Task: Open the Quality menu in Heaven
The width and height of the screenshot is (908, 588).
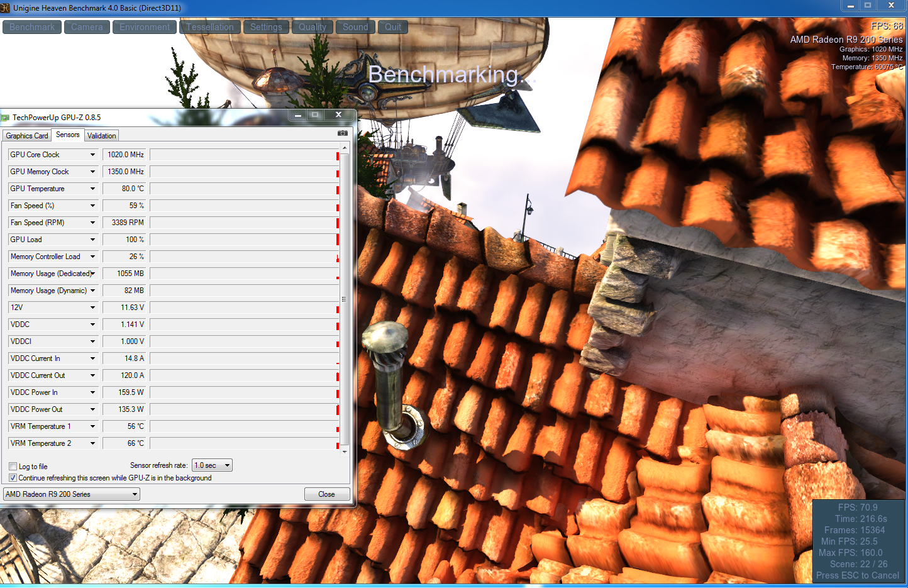Action: 313,27
